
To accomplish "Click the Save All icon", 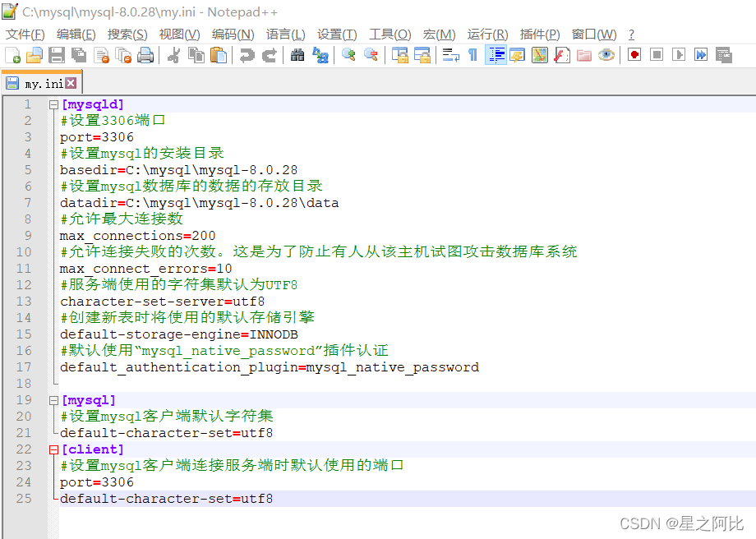I will [x=79, y=55].
